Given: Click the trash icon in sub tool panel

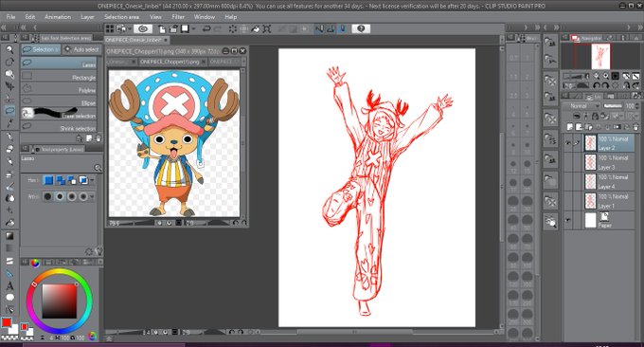Looking at the screenshot, I should [98, 138].
